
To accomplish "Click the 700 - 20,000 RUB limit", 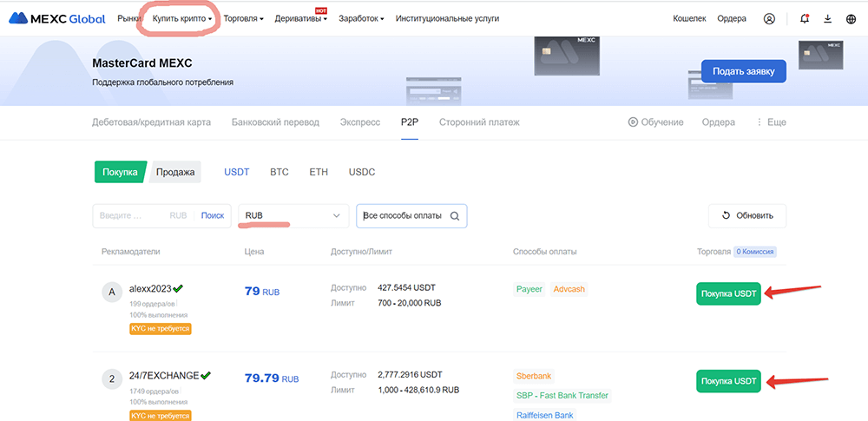I will click(x=409, y=303).
